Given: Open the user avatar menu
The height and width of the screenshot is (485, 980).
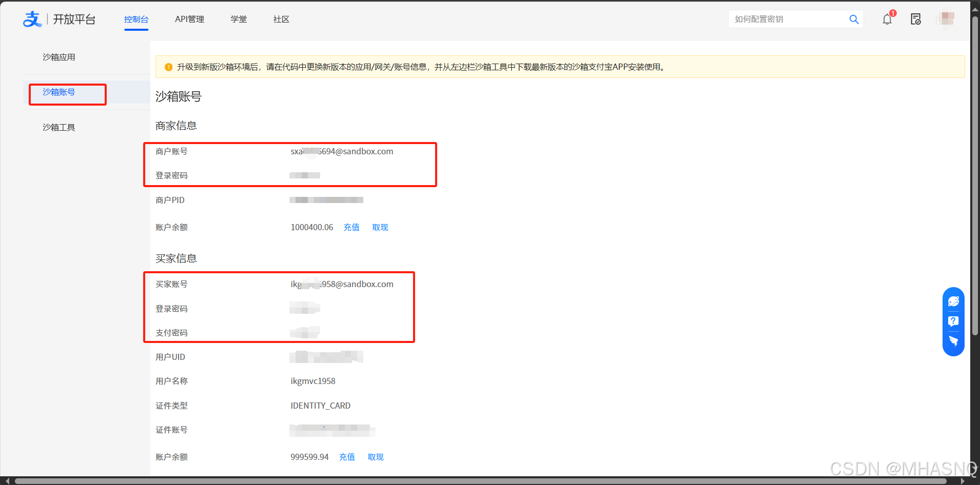Looking at the screenshot, I should (x=947, y=19).
